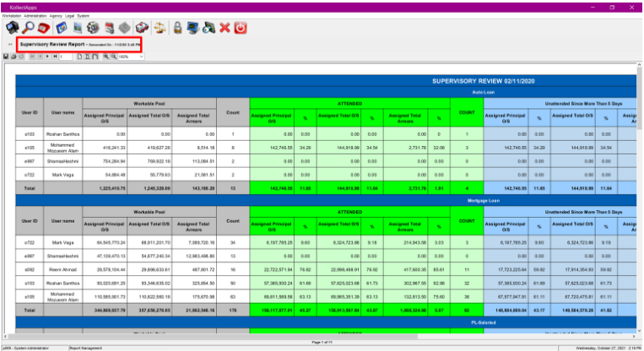Click the magnifying glass search icon
This screenshot has height=351, width=644.
(28, 28)
